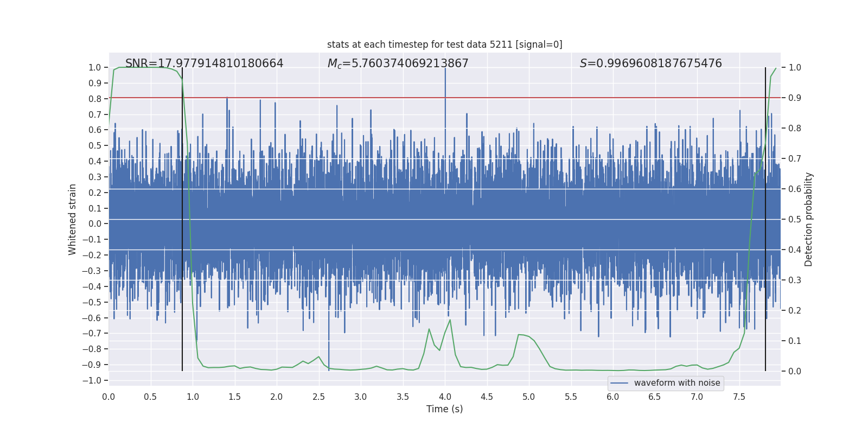
Task: Click the 'Time (s)' x-axis label
Action: pyautogui.click(x=444, y=409)
